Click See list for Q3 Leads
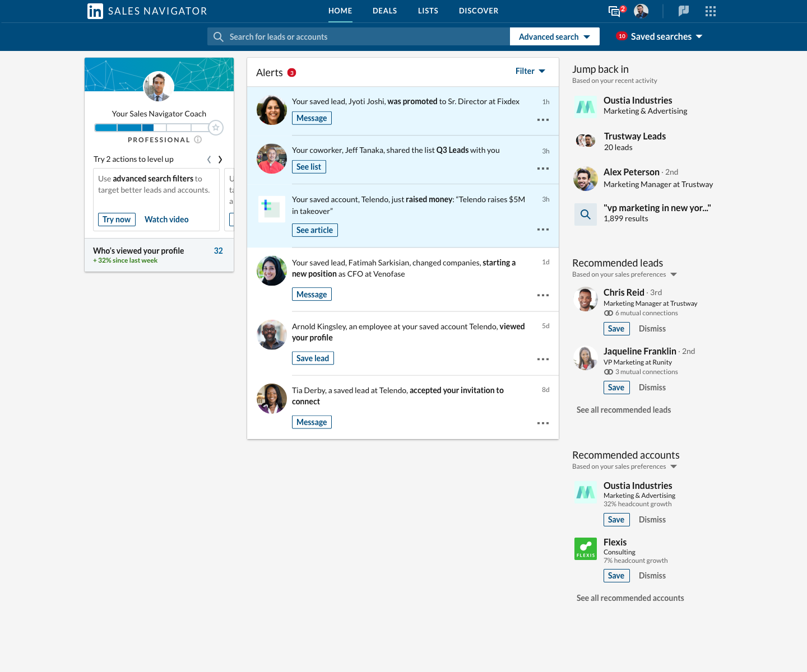This screenshot has width=807, height=672. click(x=309, y=167)
